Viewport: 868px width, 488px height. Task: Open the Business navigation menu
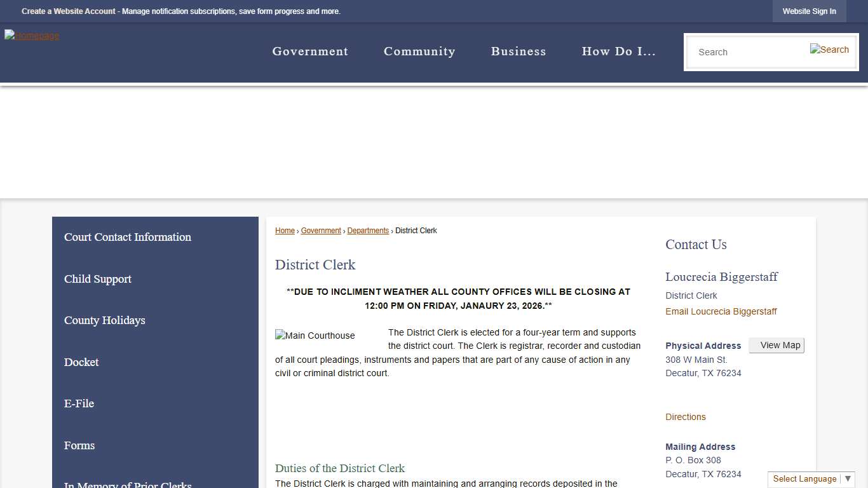519,51
